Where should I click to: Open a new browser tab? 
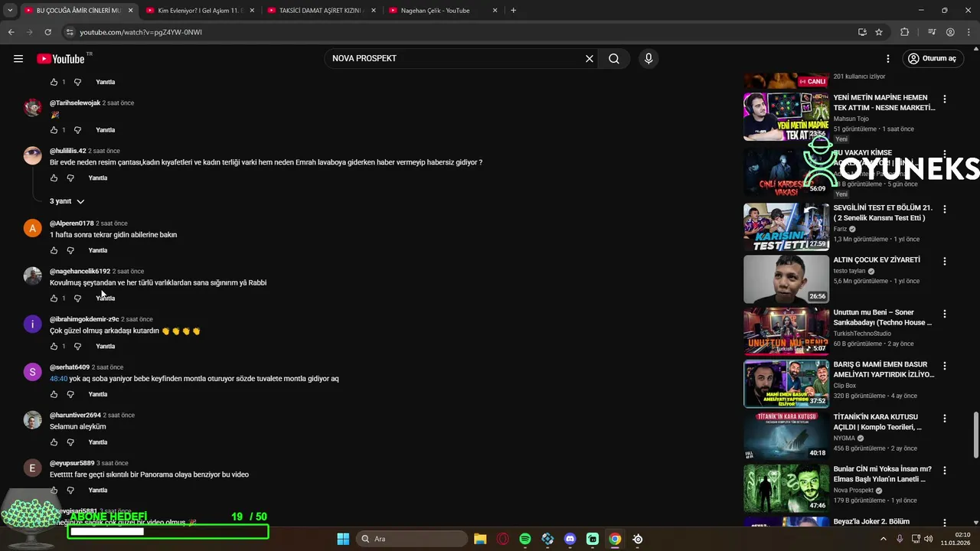tap(513, 11)
